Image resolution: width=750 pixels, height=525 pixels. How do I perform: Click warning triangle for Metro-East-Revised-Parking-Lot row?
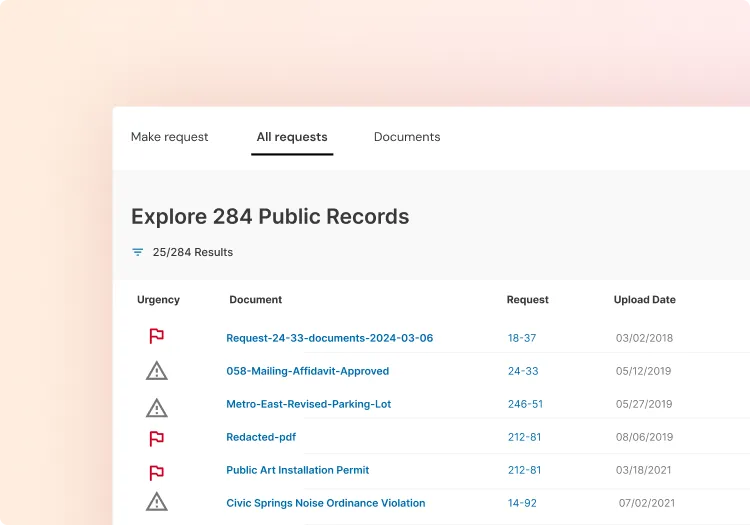point(156,407)
